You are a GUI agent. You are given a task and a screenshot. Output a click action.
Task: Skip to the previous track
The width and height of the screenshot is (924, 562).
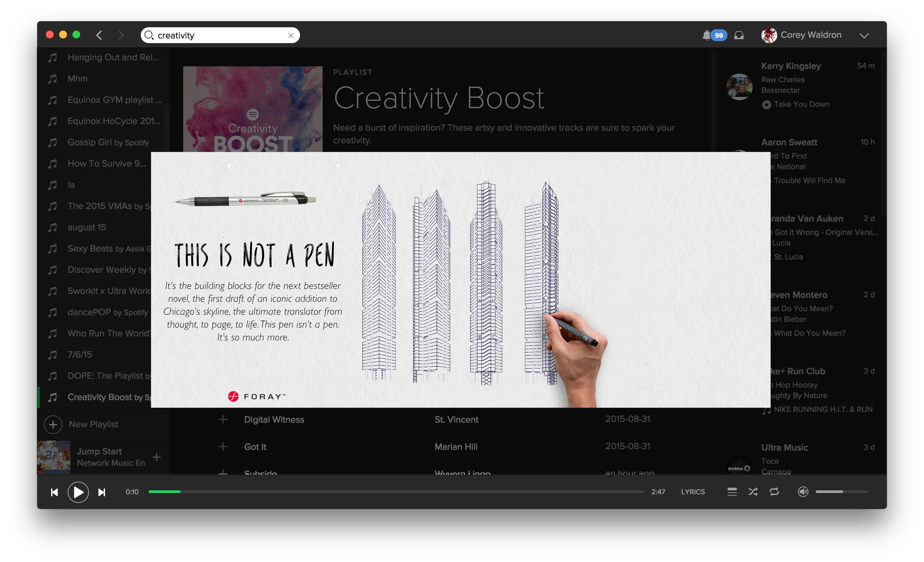click(54, 492)
